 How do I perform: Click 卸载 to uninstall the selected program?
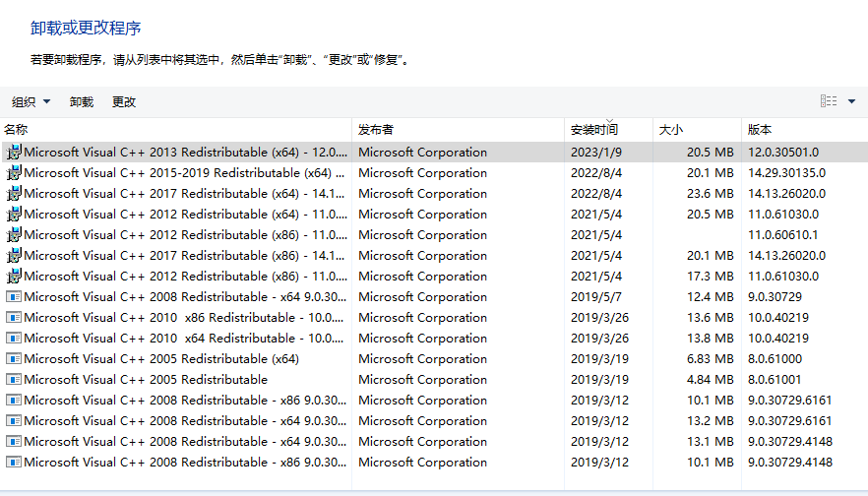click(x=82, y=102)
